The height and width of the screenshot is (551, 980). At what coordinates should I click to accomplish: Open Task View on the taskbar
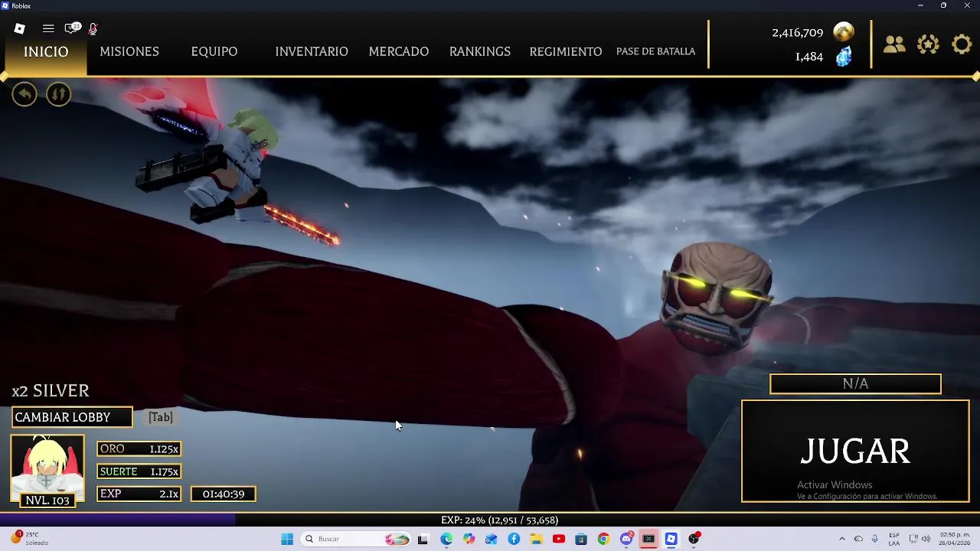tap(423, 539)
